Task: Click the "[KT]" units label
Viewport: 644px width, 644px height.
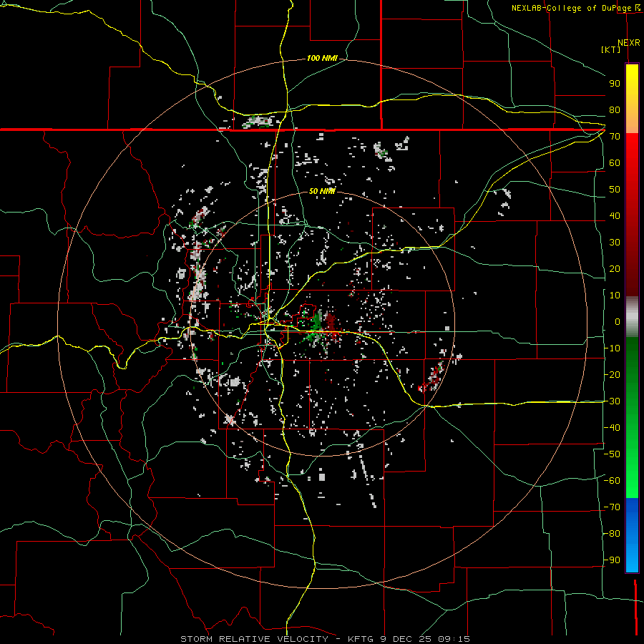Action: [x=611, y=49]
